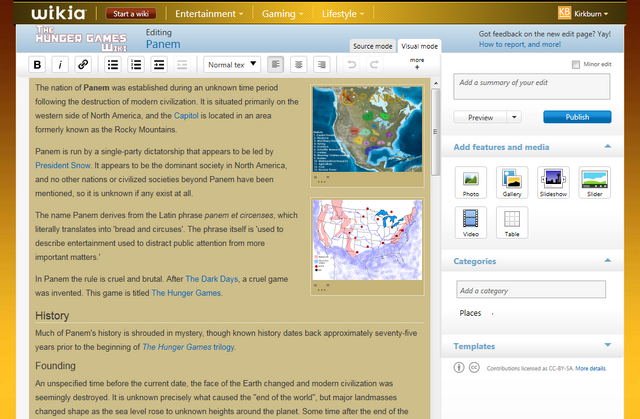Apply a numbered list
The width and height of the screenshot is (640, 419).
(136, 64)
